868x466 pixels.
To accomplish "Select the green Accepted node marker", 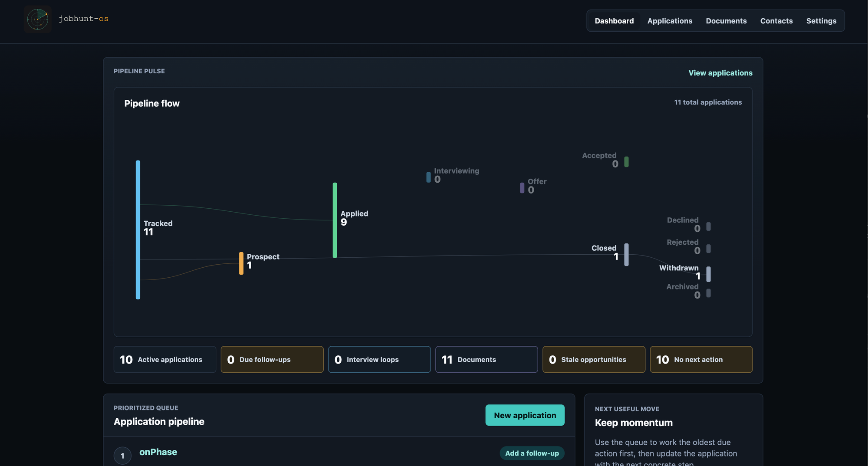I will (626, 162).
